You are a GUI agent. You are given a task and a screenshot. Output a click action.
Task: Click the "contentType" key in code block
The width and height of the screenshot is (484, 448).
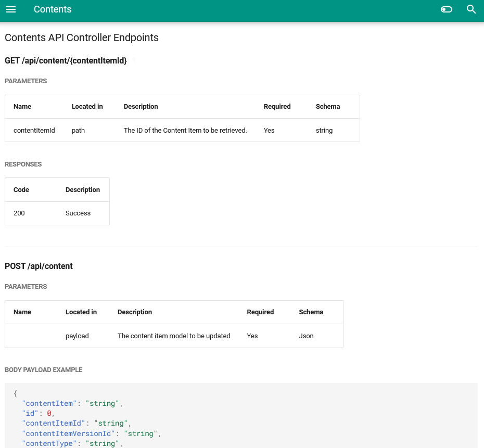click(49, 443)
